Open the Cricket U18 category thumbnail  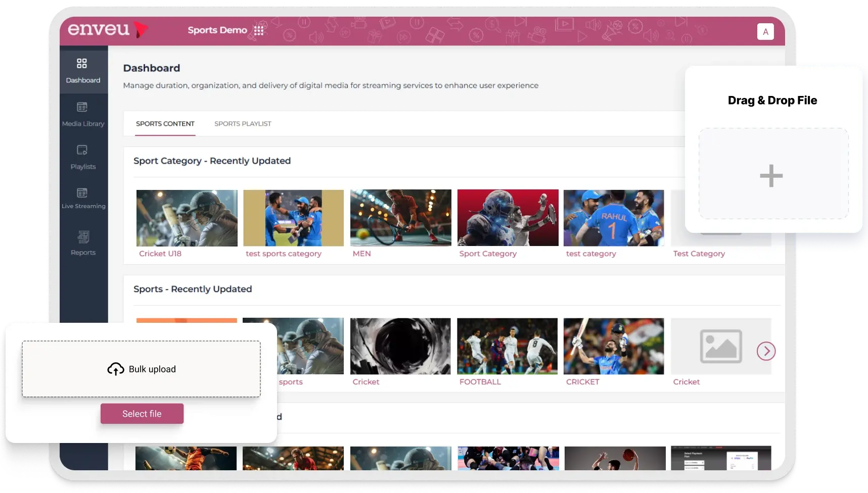coord(187,218)
